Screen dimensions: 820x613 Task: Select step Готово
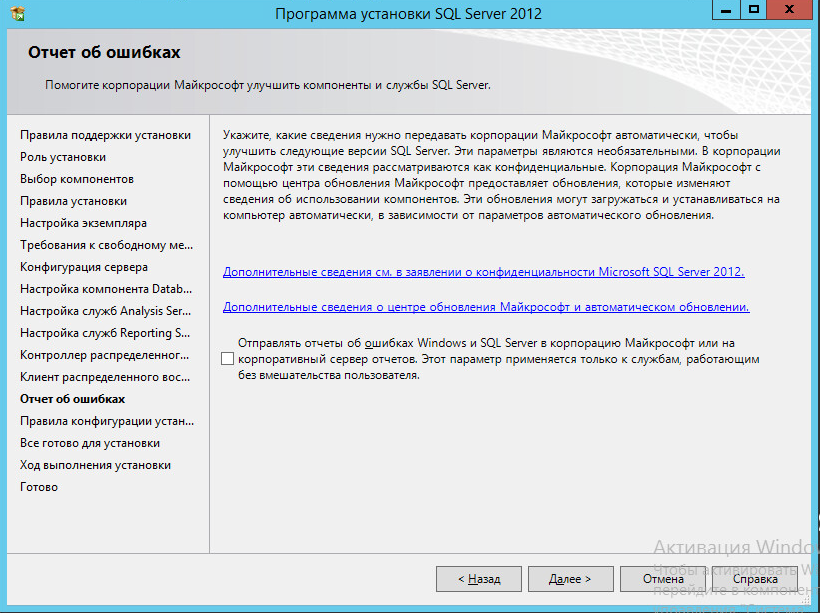click(39, 486)
